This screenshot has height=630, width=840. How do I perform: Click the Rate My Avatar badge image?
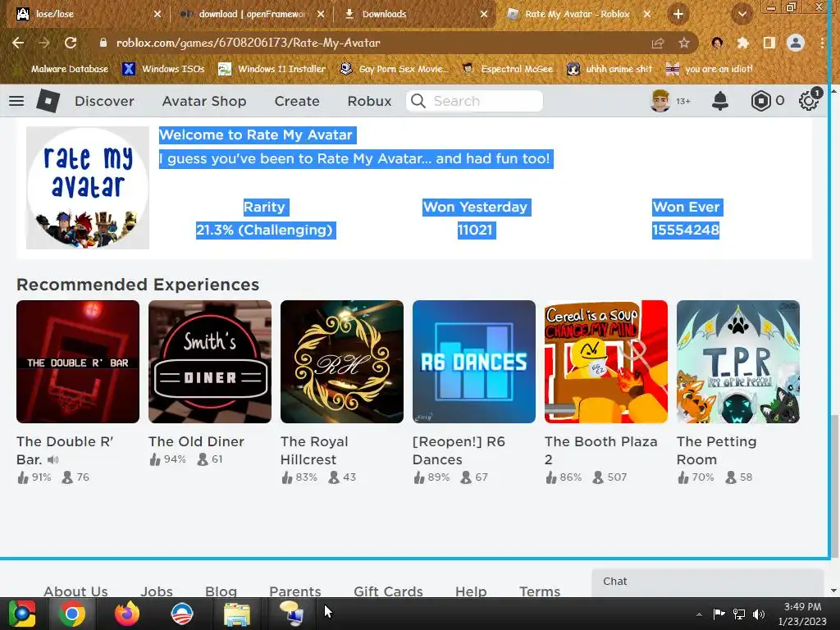click(x=88, y=188)
